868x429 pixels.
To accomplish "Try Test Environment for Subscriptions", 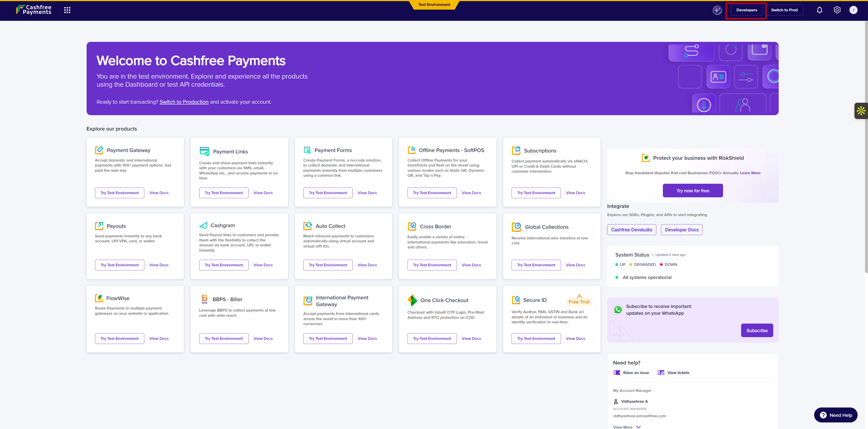I will 536,193.
